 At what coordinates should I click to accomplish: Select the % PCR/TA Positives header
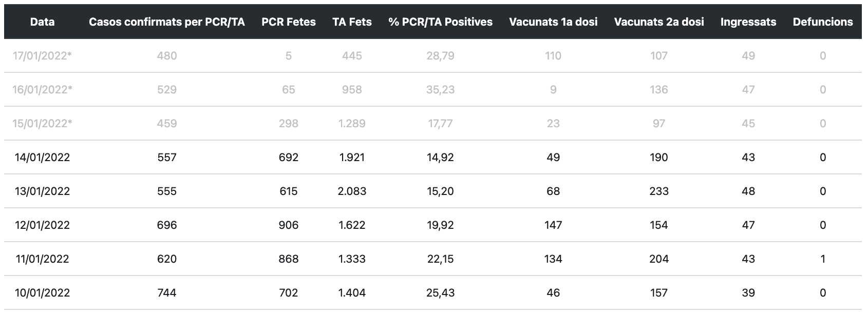pyautogui.click(x=440, y=22)
